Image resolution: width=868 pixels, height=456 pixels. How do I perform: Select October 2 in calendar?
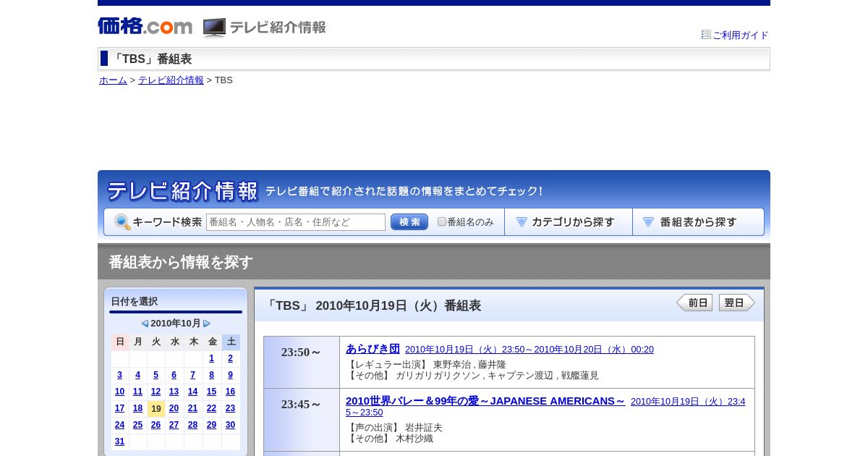click(230, 358)
